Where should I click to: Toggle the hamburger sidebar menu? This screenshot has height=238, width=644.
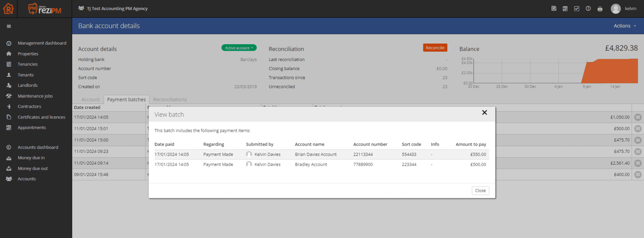tap(9, 26)
